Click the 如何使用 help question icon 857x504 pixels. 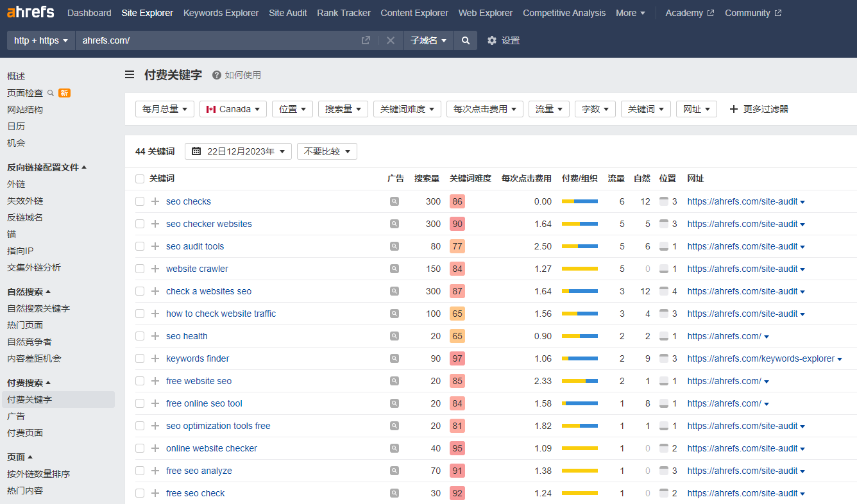[x=217, y=75]
